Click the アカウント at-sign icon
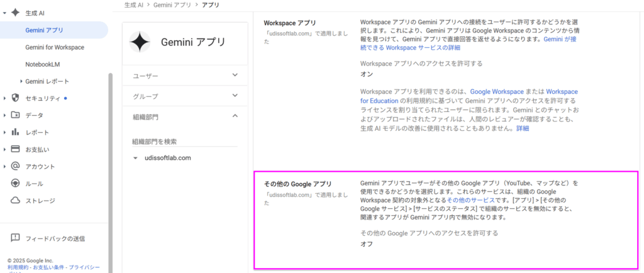 click(x=15, y=166)
